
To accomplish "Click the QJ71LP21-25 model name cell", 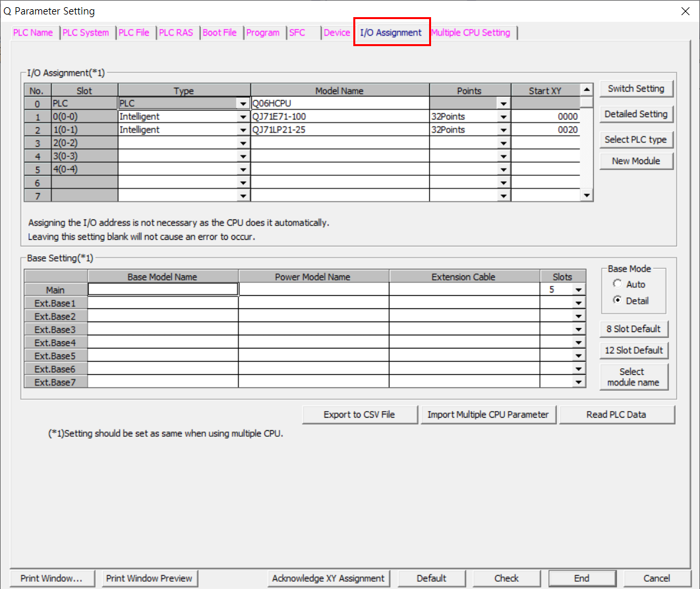I will coord(340,130).
